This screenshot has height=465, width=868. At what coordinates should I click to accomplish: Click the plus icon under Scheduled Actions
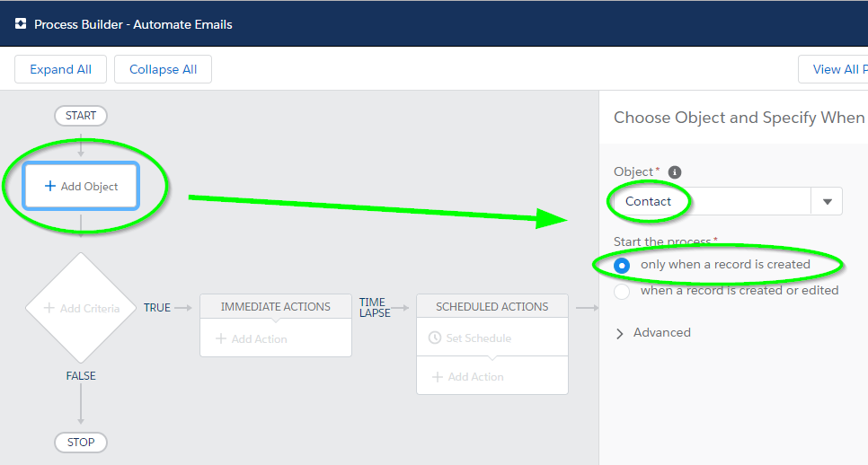438,376
